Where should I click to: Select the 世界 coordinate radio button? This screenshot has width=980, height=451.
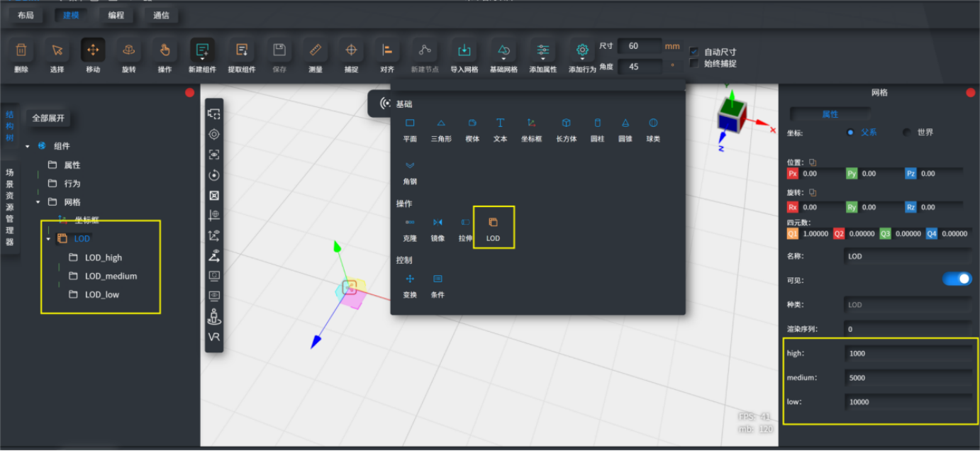click(907, 133)
